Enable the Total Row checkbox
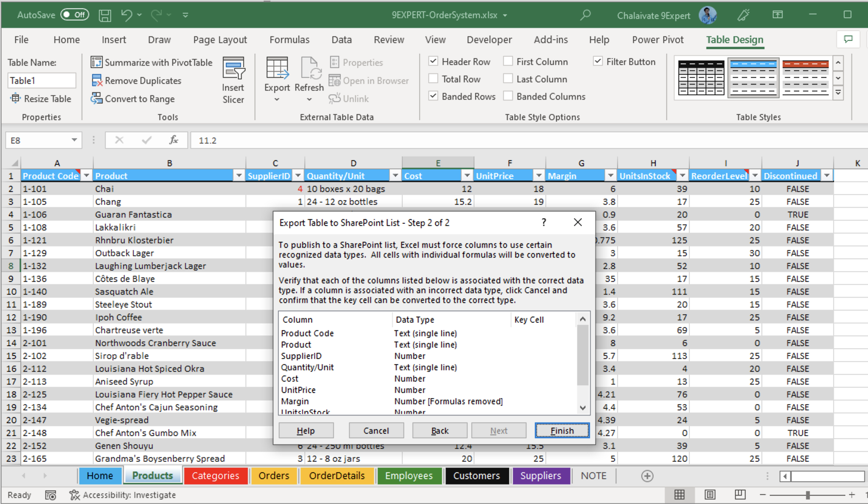 click(432, 79)
